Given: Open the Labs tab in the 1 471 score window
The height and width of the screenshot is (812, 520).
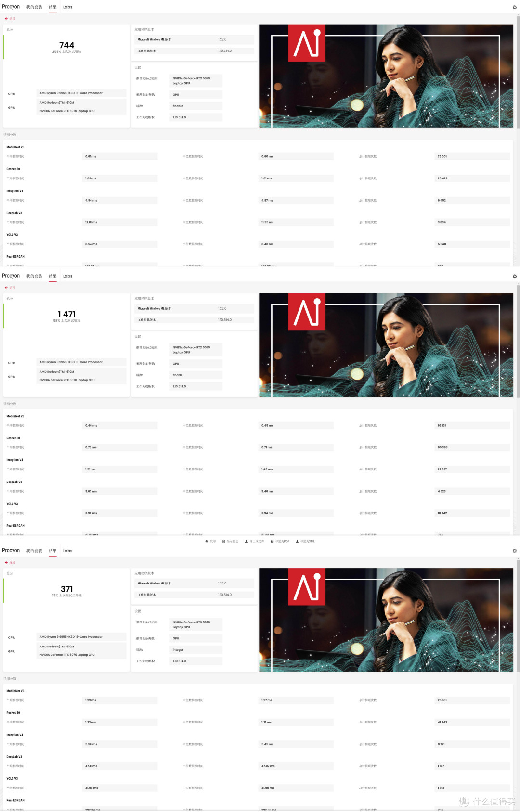Looking at the screenshot, I should [x=67, y=276].
